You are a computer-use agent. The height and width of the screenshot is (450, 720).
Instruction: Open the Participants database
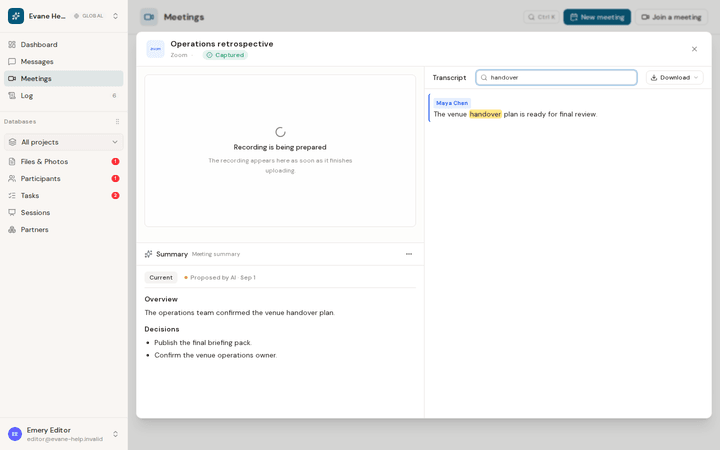pos(63,179)
